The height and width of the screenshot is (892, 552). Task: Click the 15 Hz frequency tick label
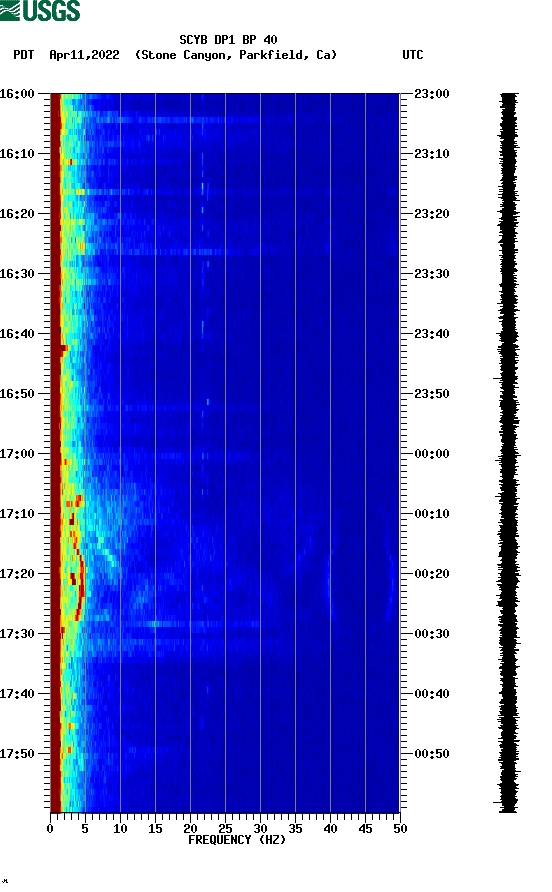[x=155, y=829]
